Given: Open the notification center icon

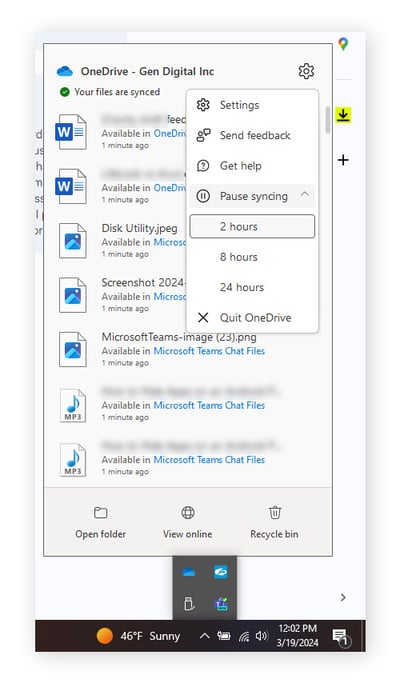Looking at the screenshot, I should point(341,637).
